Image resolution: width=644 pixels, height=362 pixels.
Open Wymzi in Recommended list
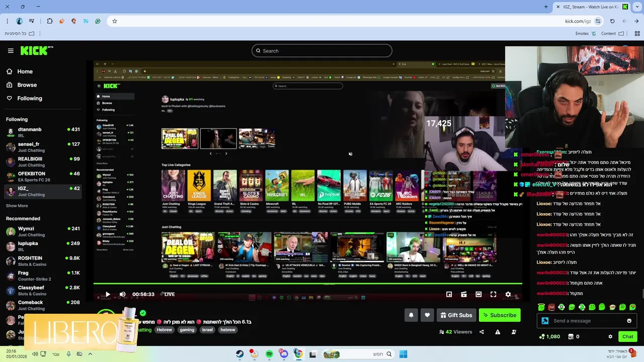(43, 231)
